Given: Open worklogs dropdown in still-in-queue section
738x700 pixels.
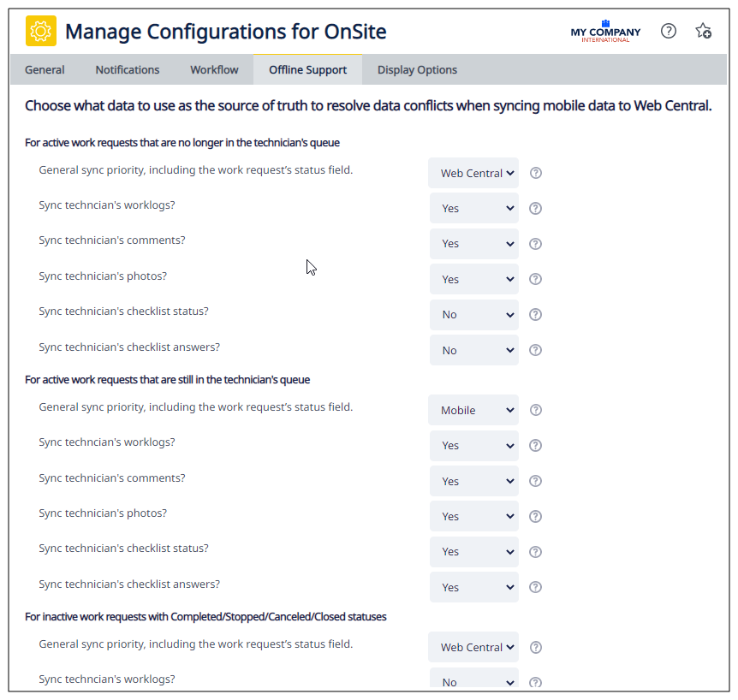Looking at the screenshot, I should coord(474,446).
